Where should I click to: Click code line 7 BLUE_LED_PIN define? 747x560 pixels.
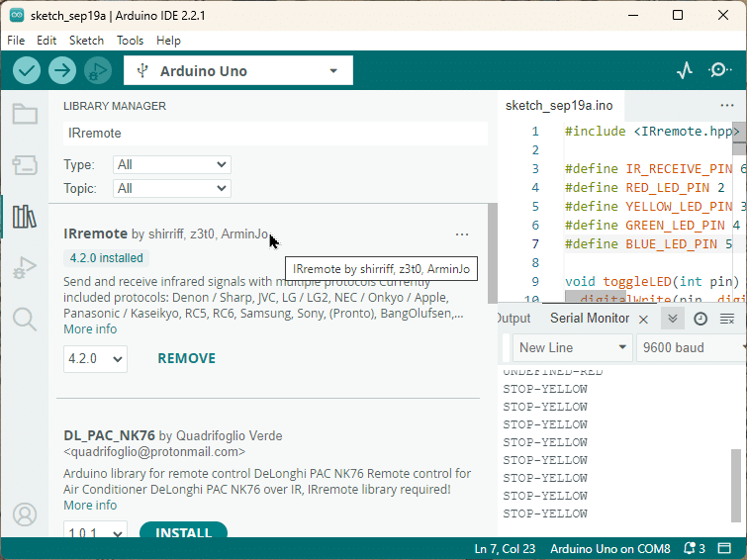click(648, 243)
